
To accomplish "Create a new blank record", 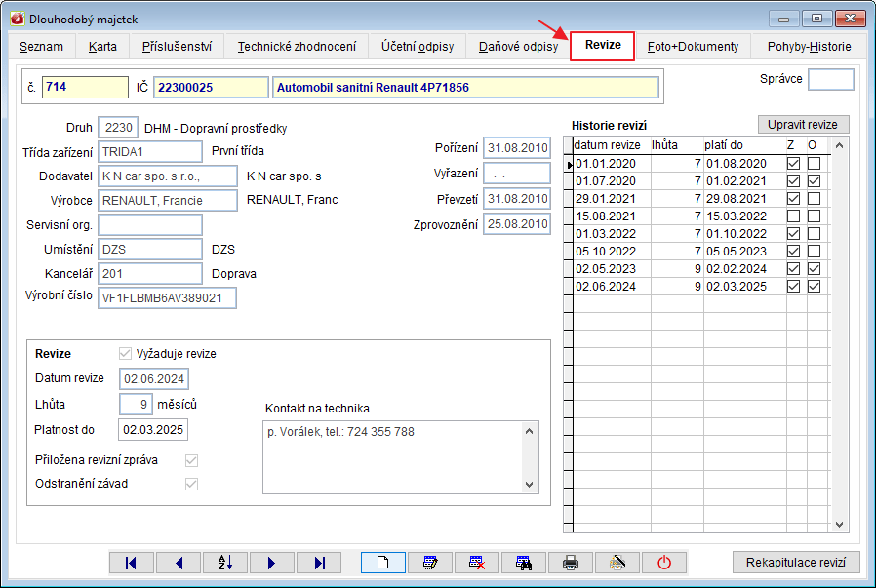I will 383,563.
